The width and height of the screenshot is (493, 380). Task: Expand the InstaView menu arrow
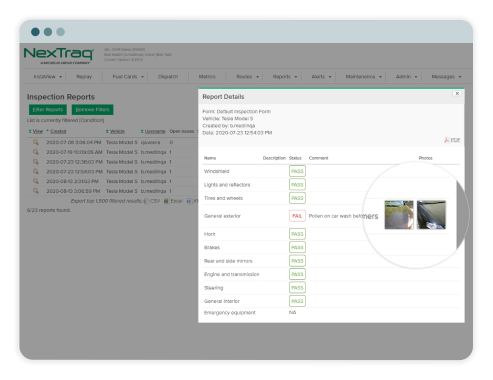[61, 77]
